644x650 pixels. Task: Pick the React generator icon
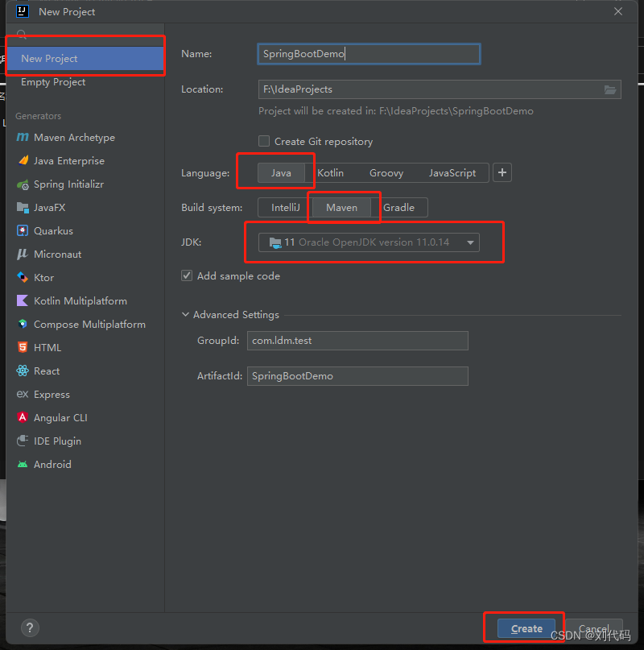tap(23, 371)
